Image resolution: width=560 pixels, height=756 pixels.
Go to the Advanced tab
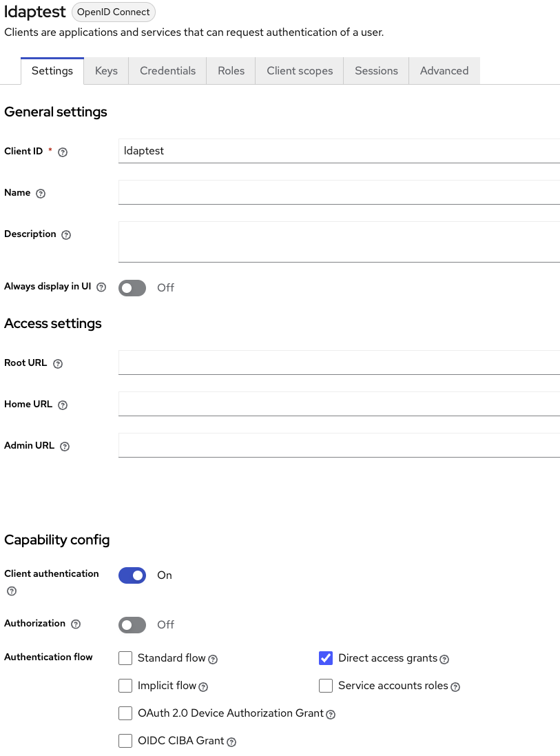pos(444,71)
